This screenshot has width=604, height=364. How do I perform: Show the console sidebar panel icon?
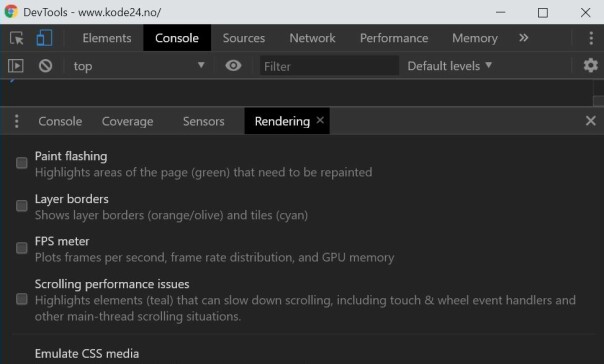pos(16,66)
